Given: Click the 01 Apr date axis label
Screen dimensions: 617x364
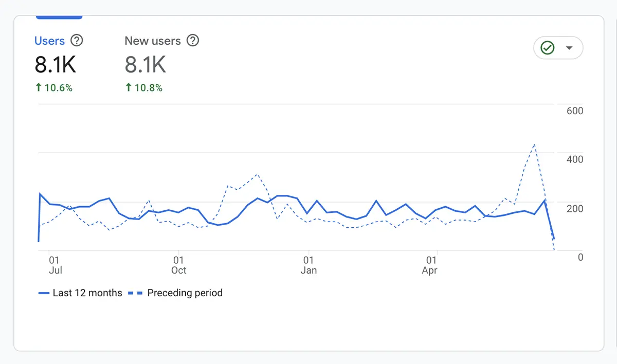Looking at the screenshot, I should click(x=430, y=265).
